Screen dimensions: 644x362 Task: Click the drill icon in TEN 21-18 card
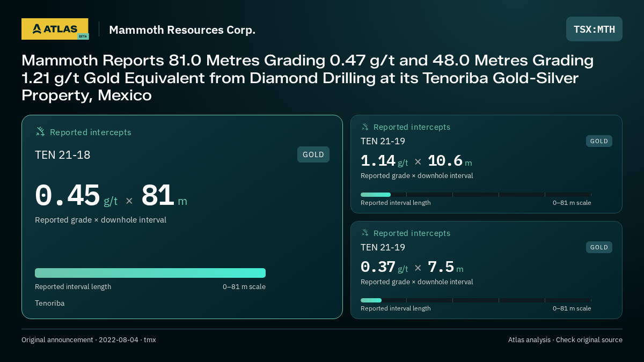click(40, 132)
